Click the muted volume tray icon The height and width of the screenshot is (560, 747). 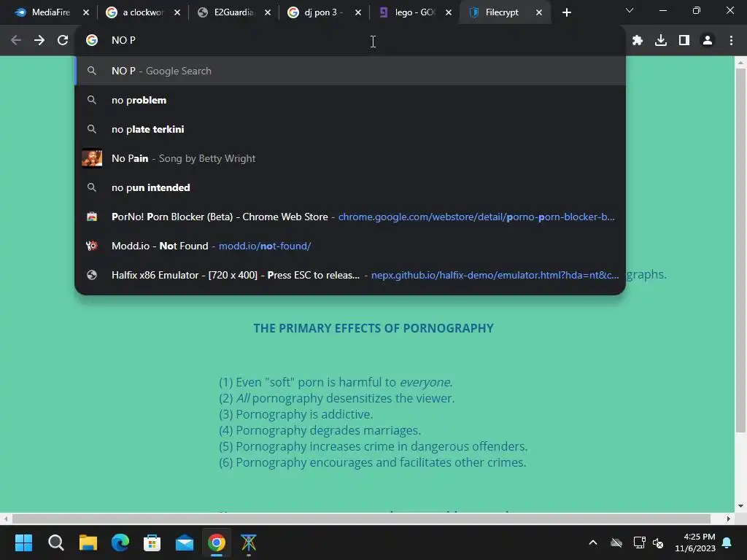[x=658, y=542]
